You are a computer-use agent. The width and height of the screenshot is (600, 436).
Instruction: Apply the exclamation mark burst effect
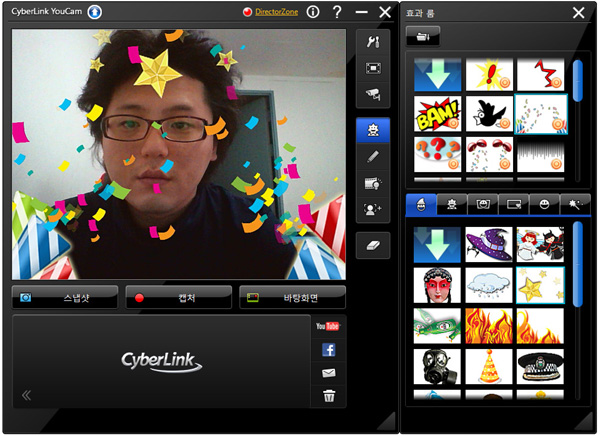489,75
